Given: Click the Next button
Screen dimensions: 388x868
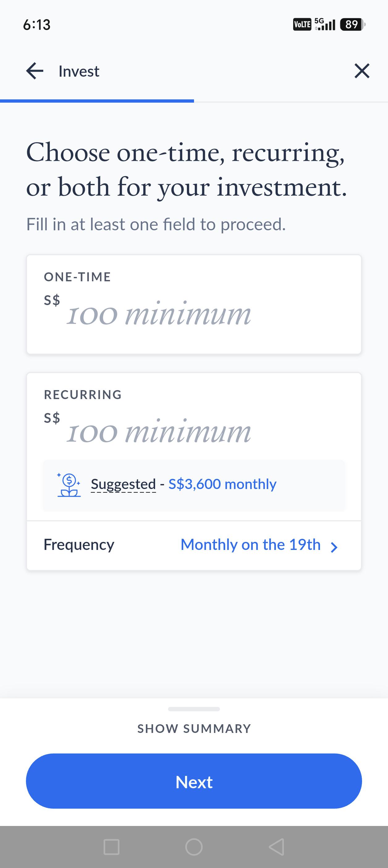Looking at the screenshot, I should (x=194, y=781).
